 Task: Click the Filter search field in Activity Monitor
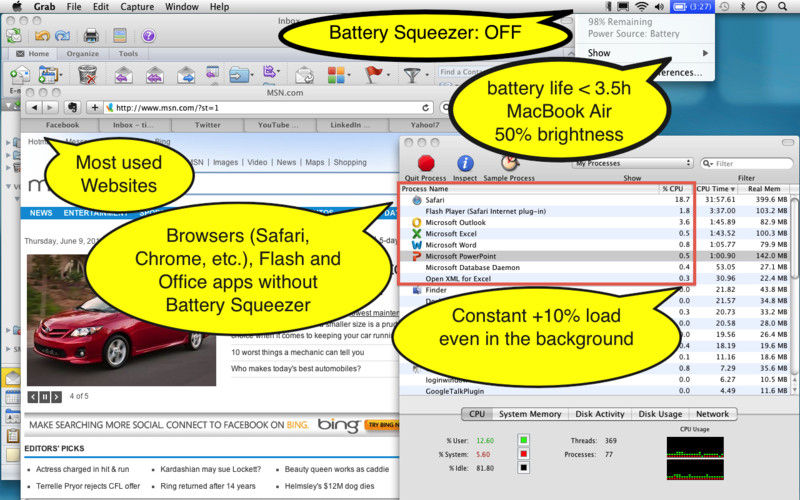tap(746, 163)
